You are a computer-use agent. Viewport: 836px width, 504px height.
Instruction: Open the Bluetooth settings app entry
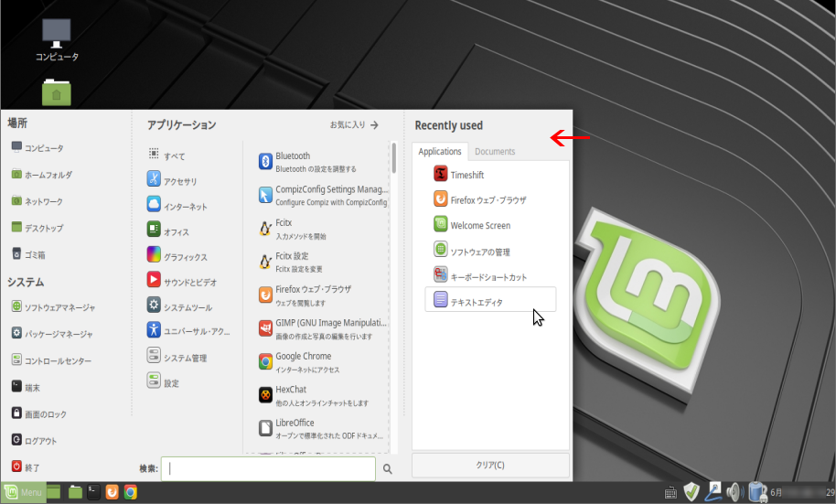(322, 162)
